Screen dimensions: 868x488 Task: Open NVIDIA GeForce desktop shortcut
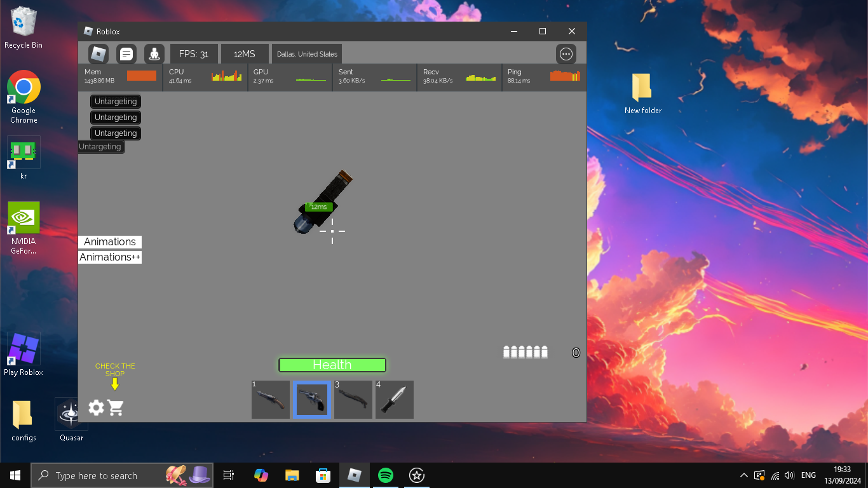pyautogui.click(x=24, y=228)
